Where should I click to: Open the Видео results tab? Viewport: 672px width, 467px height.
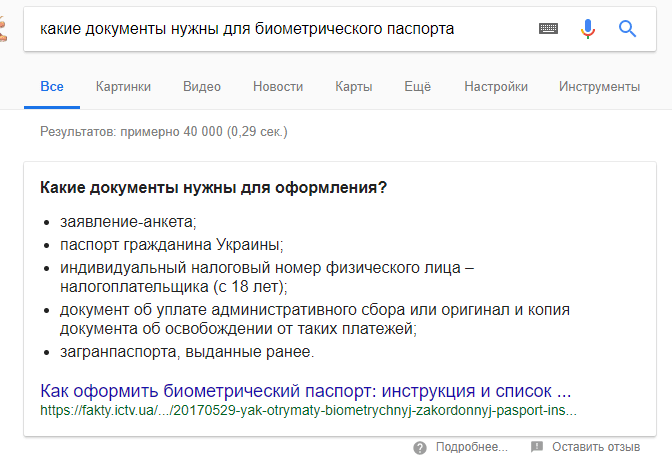[x=202, y=87]
